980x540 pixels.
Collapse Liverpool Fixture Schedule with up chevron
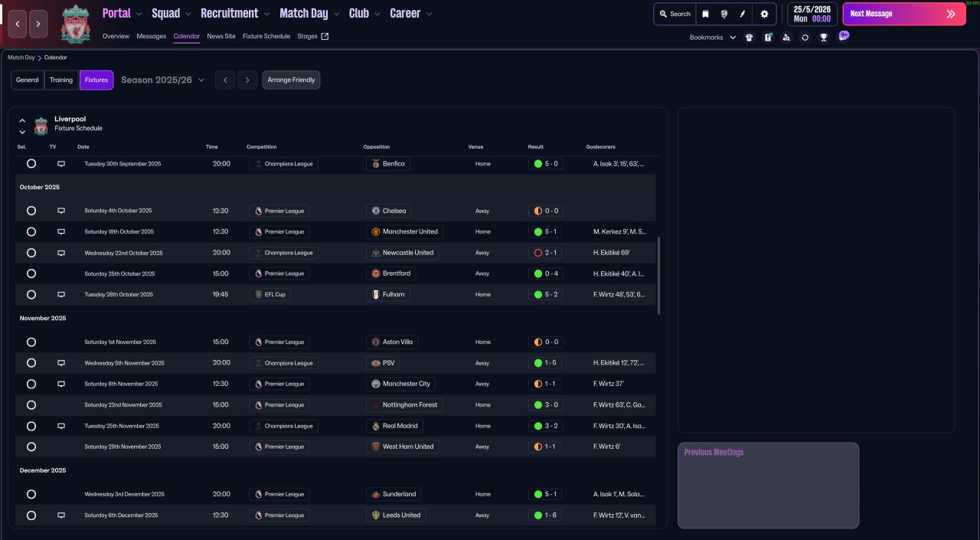pos(22,120)
